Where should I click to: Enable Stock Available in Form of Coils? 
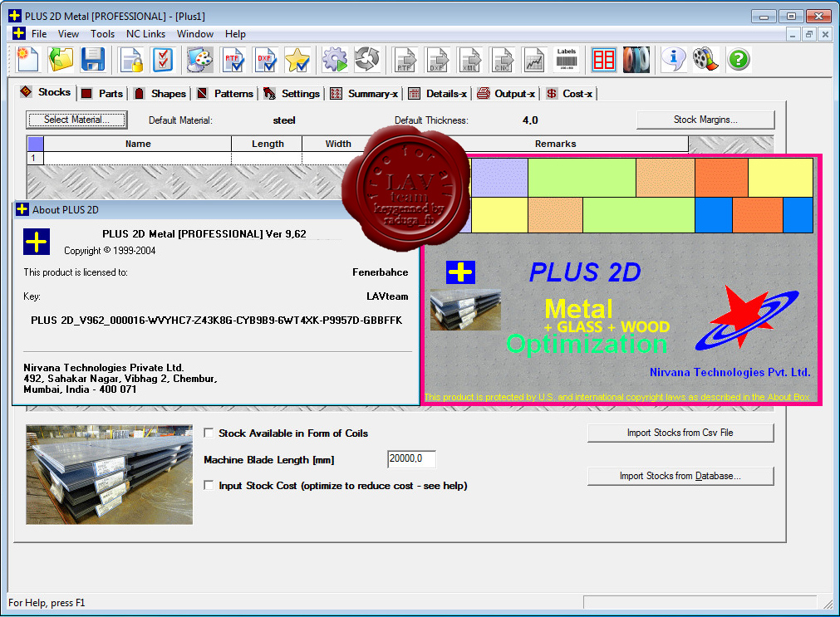(x=209, y=433)
